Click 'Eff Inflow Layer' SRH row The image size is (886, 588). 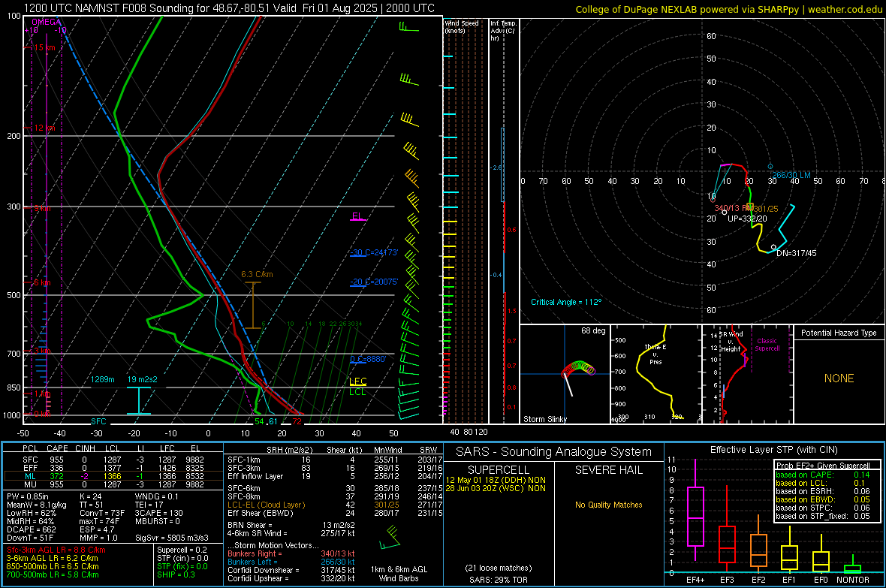coord(335,476)
